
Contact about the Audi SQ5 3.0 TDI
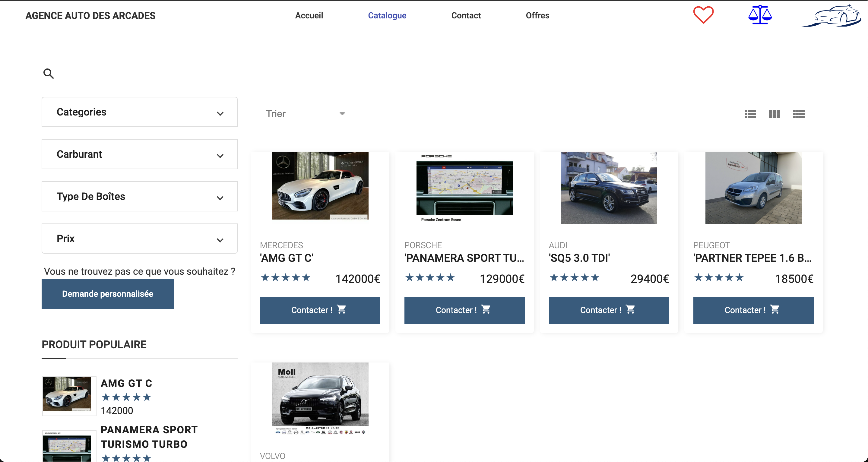coord(609,310)
